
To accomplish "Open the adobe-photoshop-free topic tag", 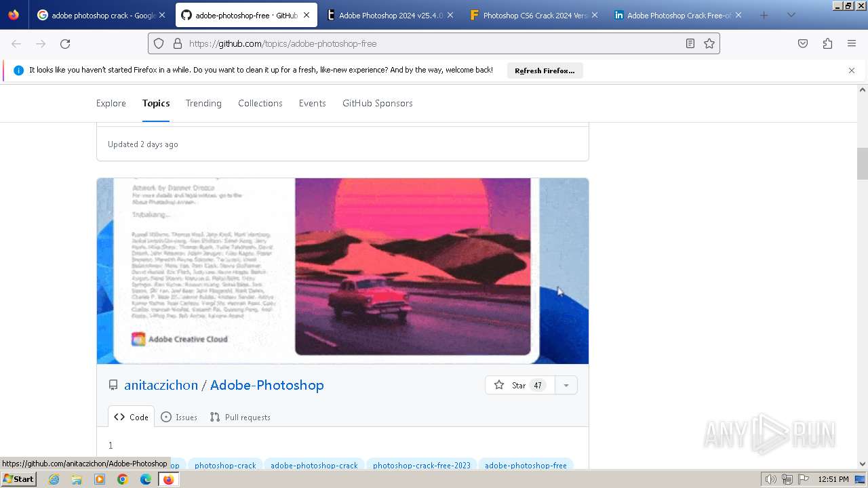I will click(x=526, y=465).
